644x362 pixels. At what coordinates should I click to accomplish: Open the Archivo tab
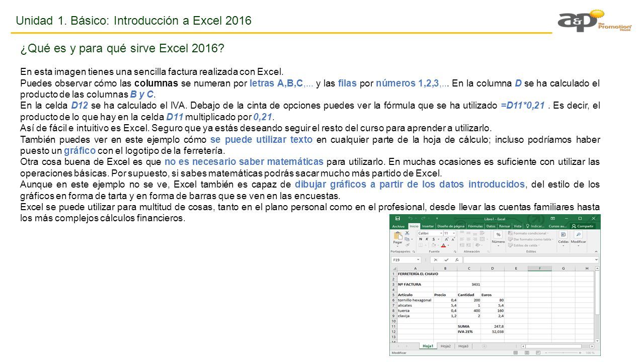(398, 226)
